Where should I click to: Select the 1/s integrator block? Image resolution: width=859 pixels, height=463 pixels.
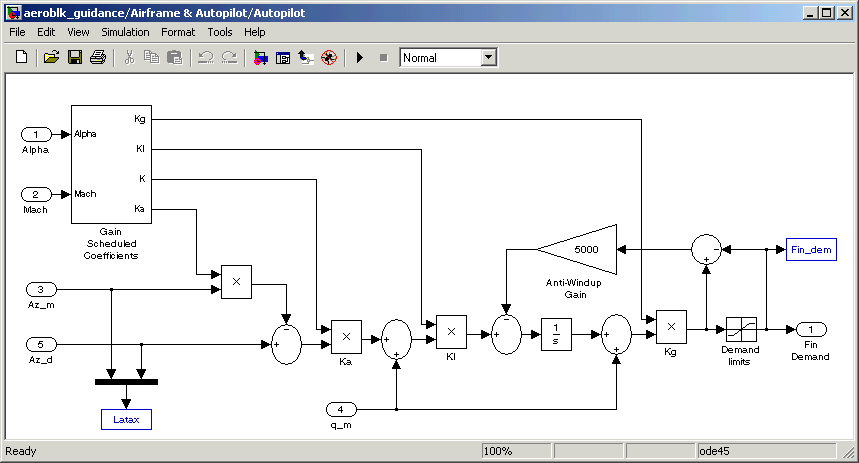(x=556, y=334)
